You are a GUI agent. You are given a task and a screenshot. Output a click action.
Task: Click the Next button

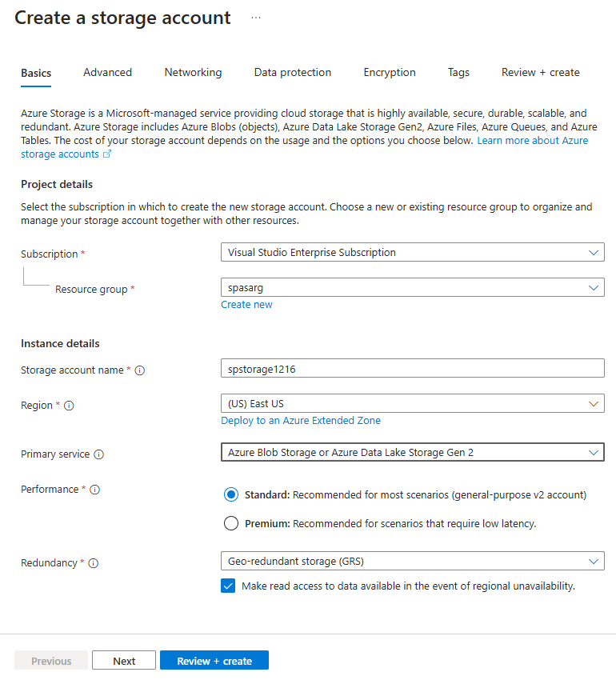(124, 660)
